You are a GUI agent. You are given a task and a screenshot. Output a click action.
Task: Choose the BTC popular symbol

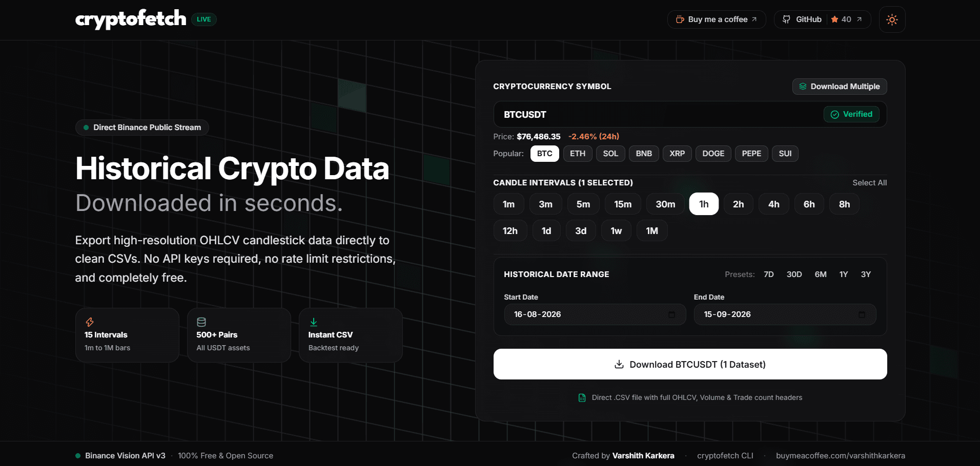pyautogui.click(x=544, y=154)
